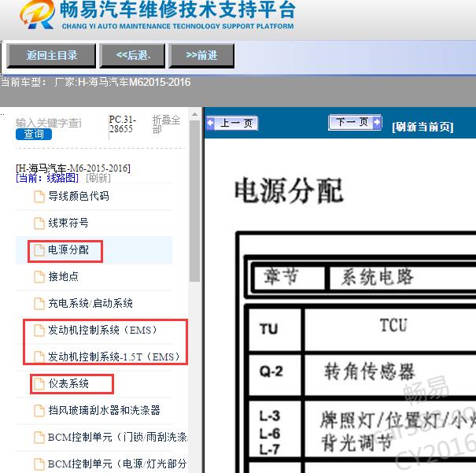This screenshot has width=476, height=473.
Task: Go back with the <<后退 button
Action: pyautogui.click(x=133, y=56)
